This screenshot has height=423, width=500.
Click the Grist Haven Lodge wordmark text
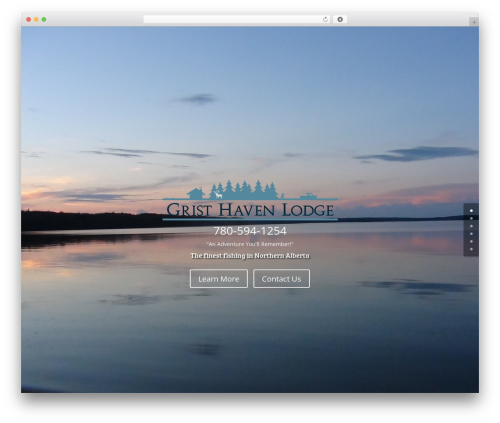tap(250, 210)
